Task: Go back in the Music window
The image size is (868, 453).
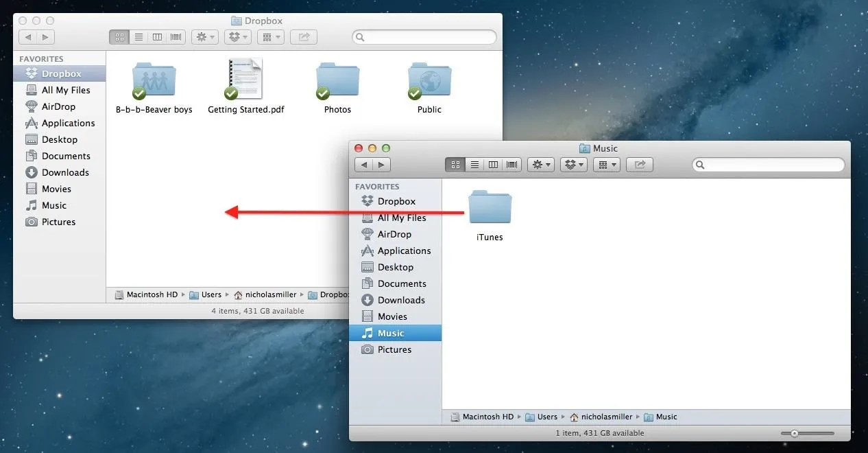Action: pos(364,165)
